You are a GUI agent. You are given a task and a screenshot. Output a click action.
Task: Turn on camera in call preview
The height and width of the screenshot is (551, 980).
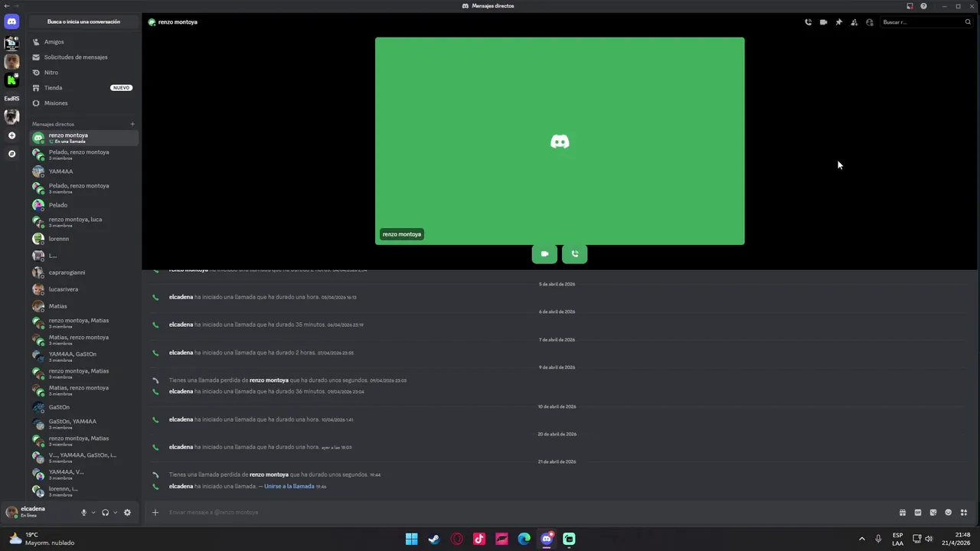coord(544,254)
